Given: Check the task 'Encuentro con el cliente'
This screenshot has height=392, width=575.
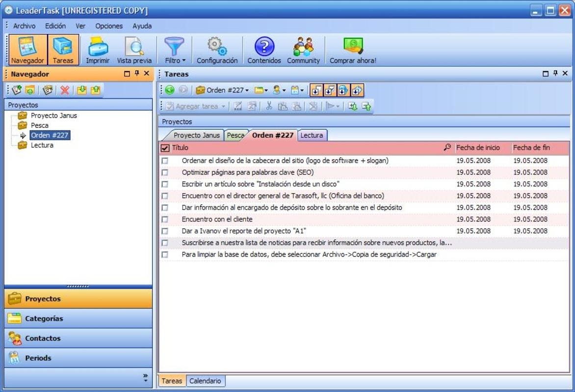Looking at the screenshot, I should 165,219.
